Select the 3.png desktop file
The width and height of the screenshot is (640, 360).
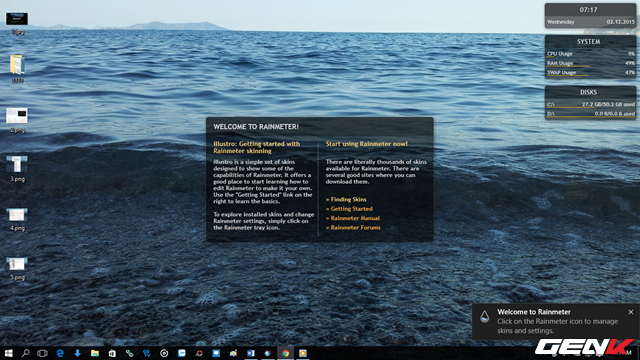(x=17, y=168)
